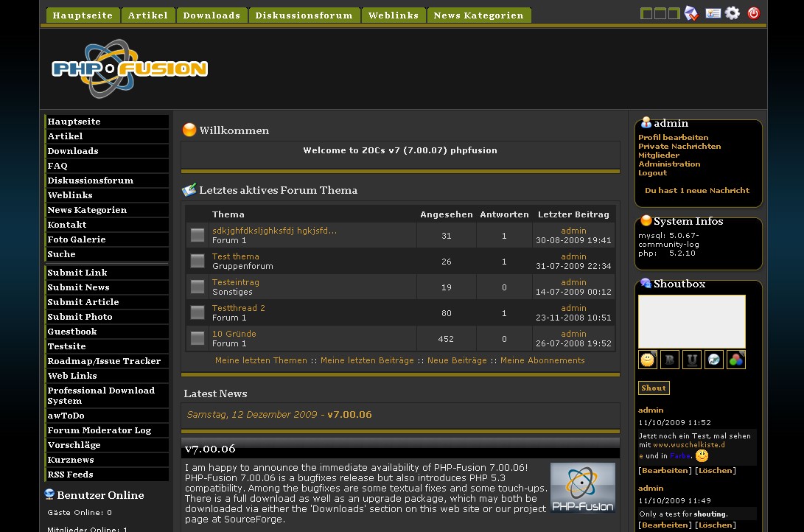Open Private Nachrichten link

click(679, 146)
